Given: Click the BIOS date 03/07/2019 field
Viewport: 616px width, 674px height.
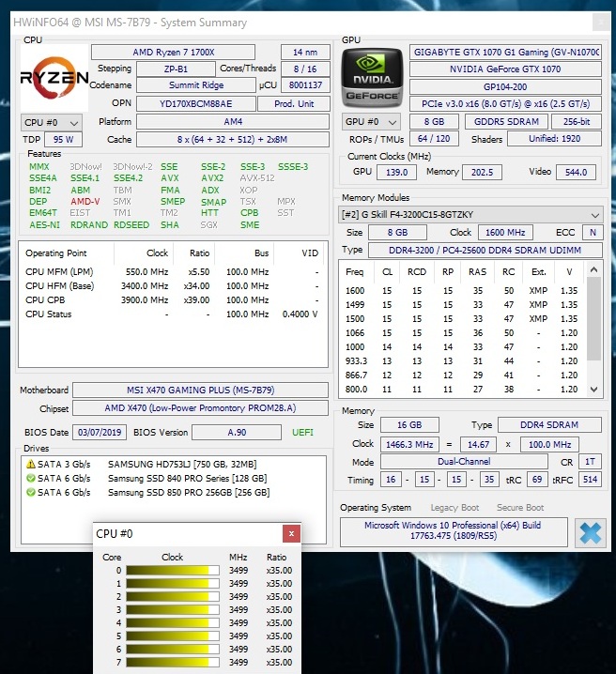Looking at the screenshot, I should pyautogui.click(x=100, y=432).
